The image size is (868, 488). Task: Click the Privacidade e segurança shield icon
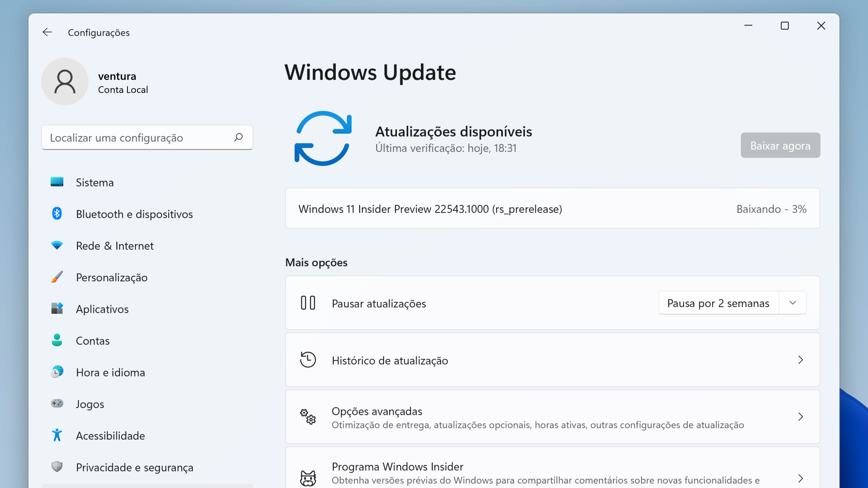pyautogui.click(x=57, y=467)
